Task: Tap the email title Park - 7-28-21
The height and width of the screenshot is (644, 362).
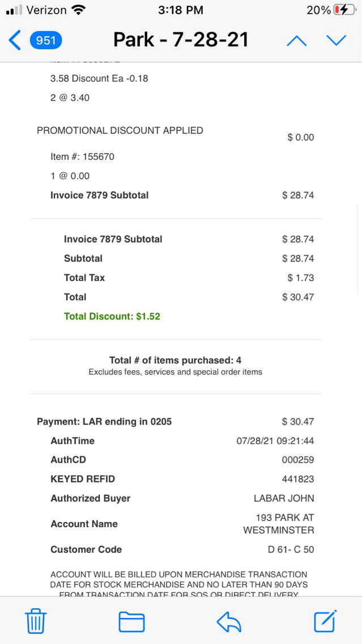Action: coord(181,40)
